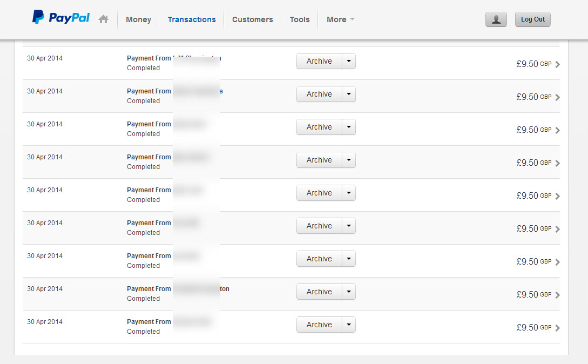
Task: Open details chevron for payment ending in "ton"
Action: (x=558, y=295)
